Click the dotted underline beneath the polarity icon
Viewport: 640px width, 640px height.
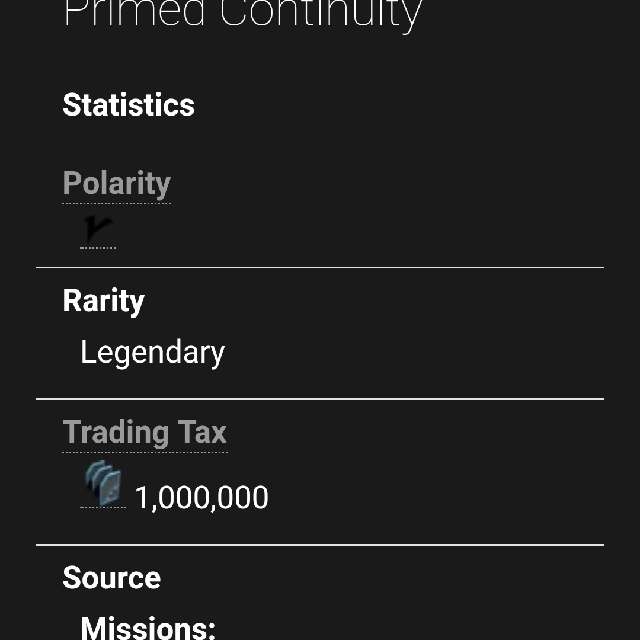[x=98, y=247]
